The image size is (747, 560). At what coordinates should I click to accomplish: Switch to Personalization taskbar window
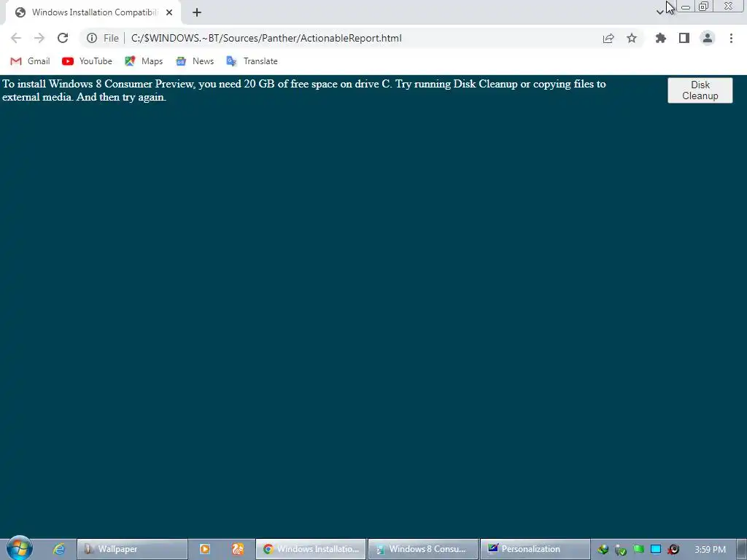click(535, 549)
